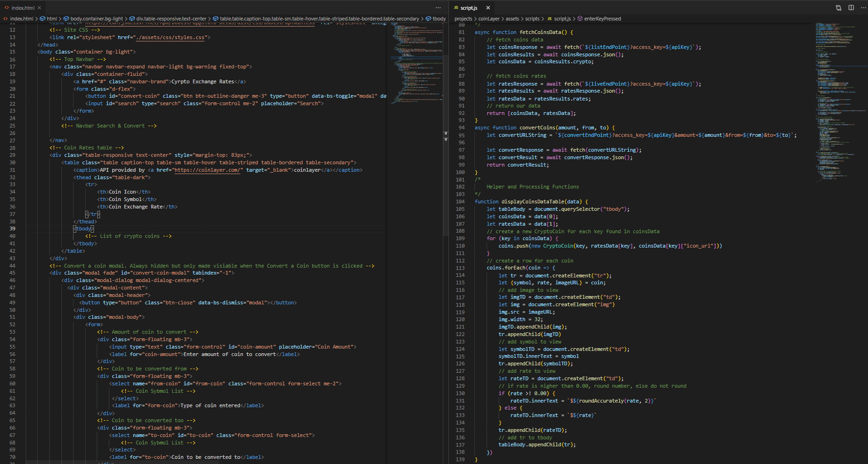The image size is (868, 464).
Task: Click the 'let convertURLString' declaration
Action: (x=516, y=135)
